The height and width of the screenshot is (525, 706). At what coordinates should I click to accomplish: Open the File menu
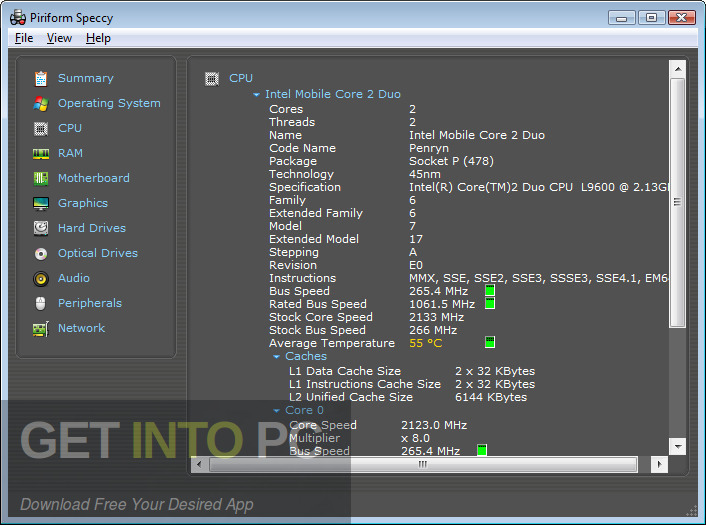click(24, 38)
